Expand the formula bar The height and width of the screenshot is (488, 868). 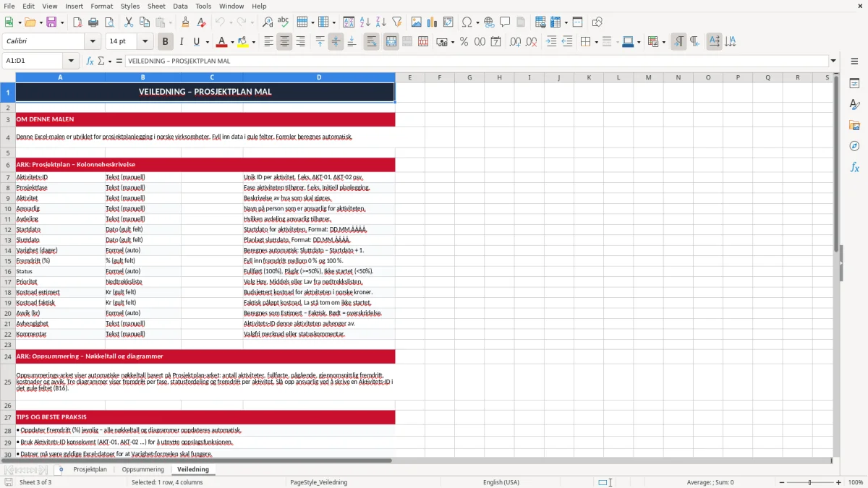pyautogui.click(x=833, y=61)
